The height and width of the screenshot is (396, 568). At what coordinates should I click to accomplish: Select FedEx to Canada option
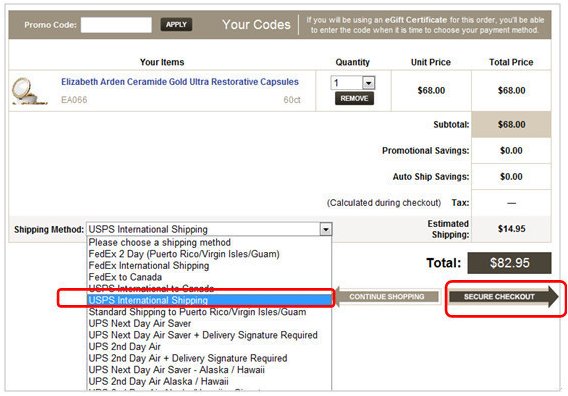(209, 277)
